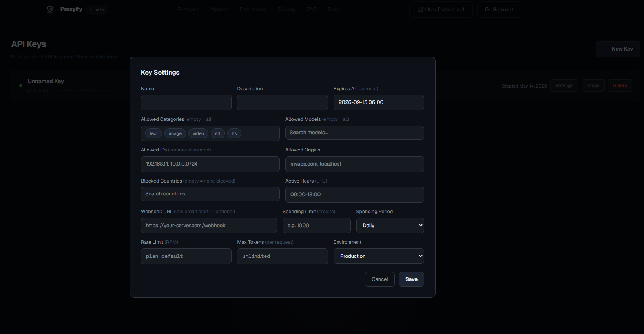
Task: Click the plus icon on New Key
Action: pos(606,49)
